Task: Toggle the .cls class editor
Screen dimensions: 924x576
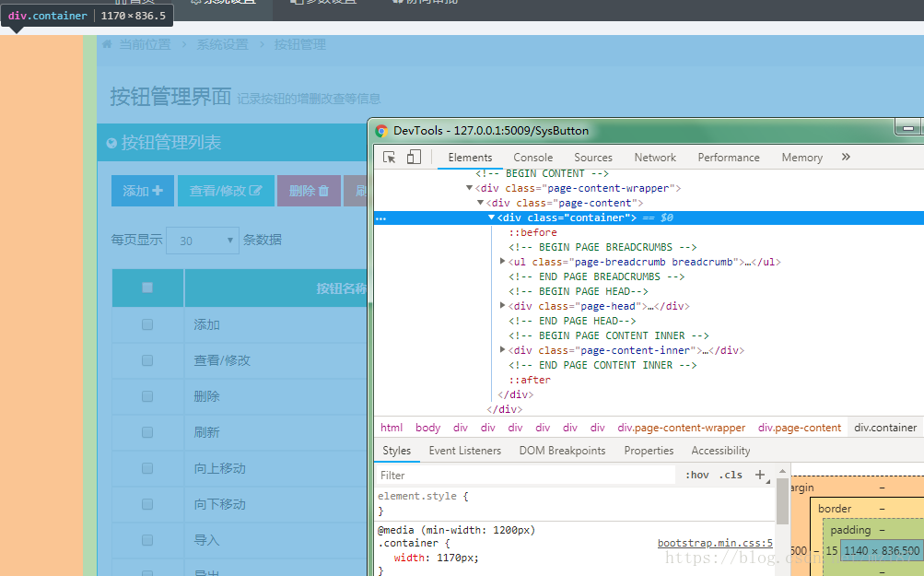Action: [731, 475]
